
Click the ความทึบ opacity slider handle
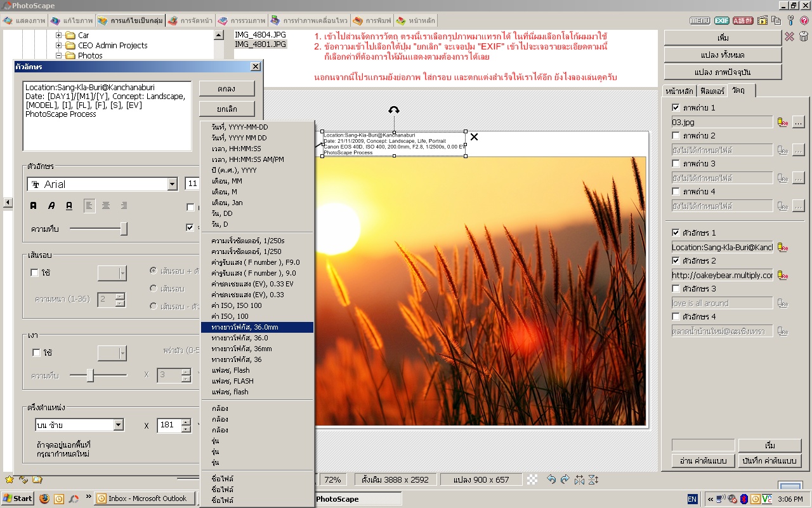[124, 229]
